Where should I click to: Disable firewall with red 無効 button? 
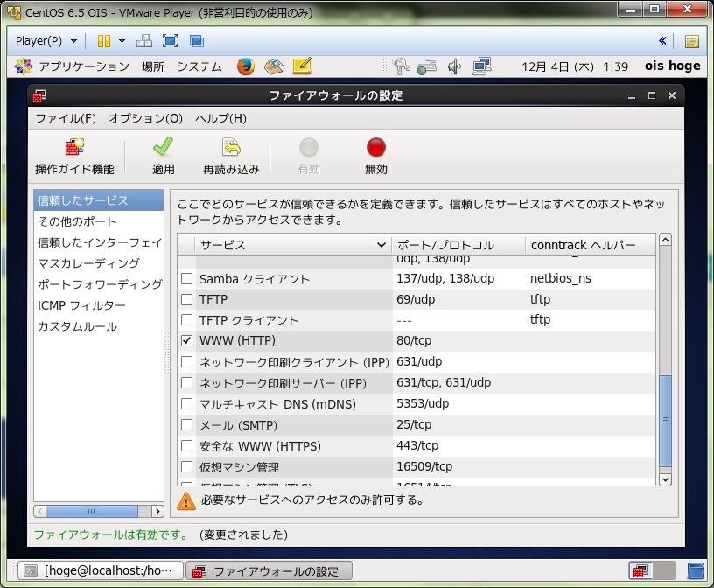pyautogui.click(x=376, y=157)
